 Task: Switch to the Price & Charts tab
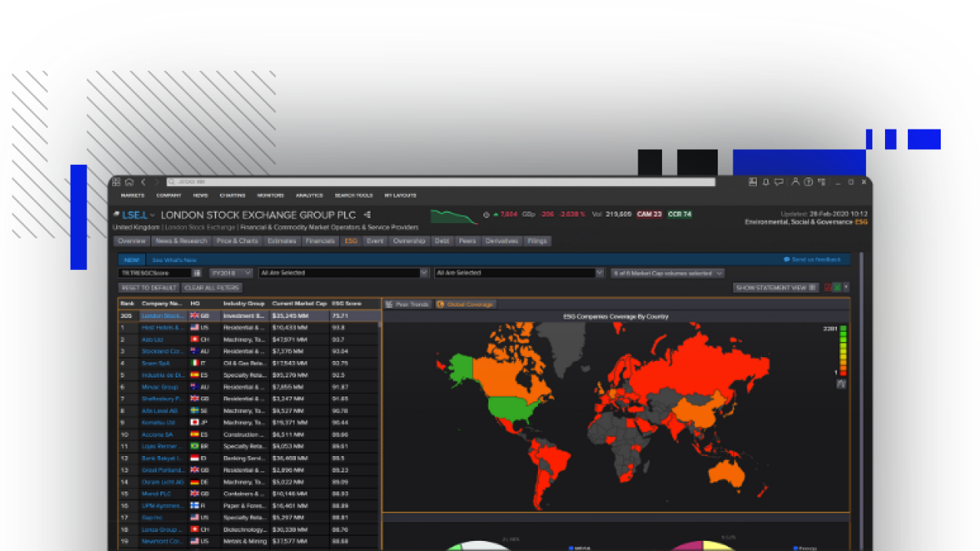pos(238,241)
